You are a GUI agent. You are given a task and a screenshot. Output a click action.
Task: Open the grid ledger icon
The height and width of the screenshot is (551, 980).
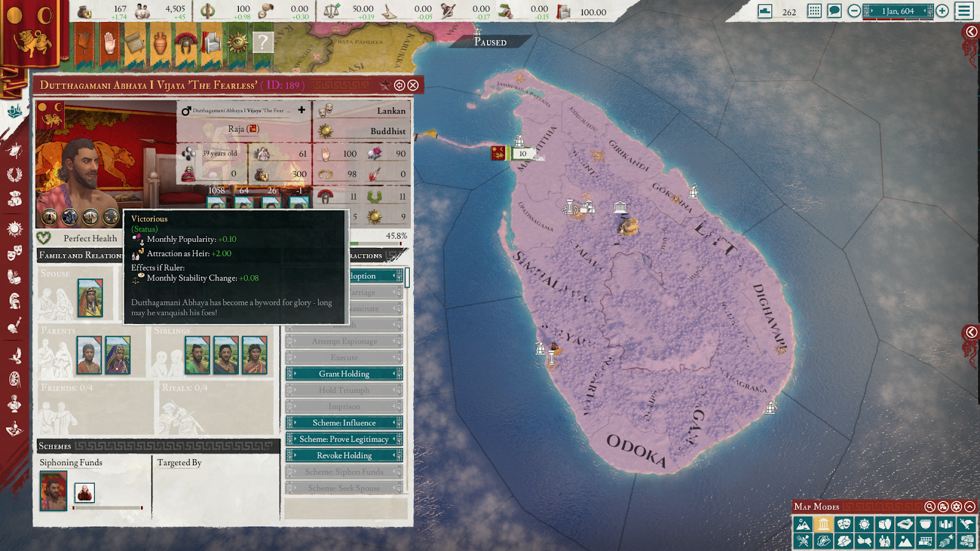(x=814, y=11)
